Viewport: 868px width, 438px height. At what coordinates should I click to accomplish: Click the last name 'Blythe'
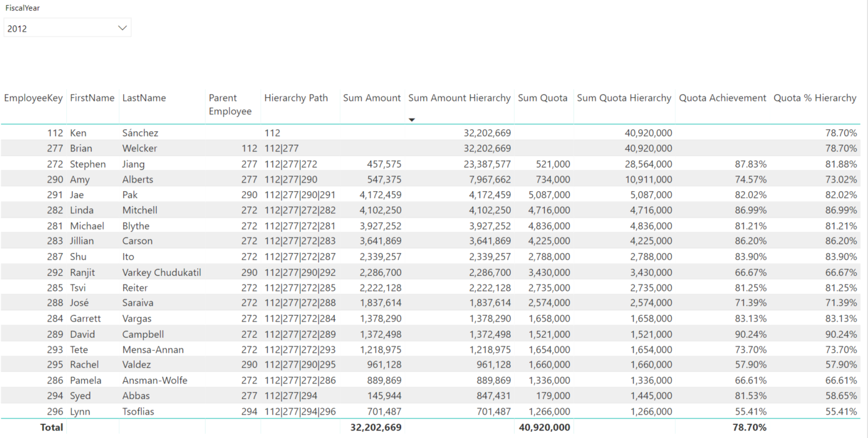[x=136, y=226]
